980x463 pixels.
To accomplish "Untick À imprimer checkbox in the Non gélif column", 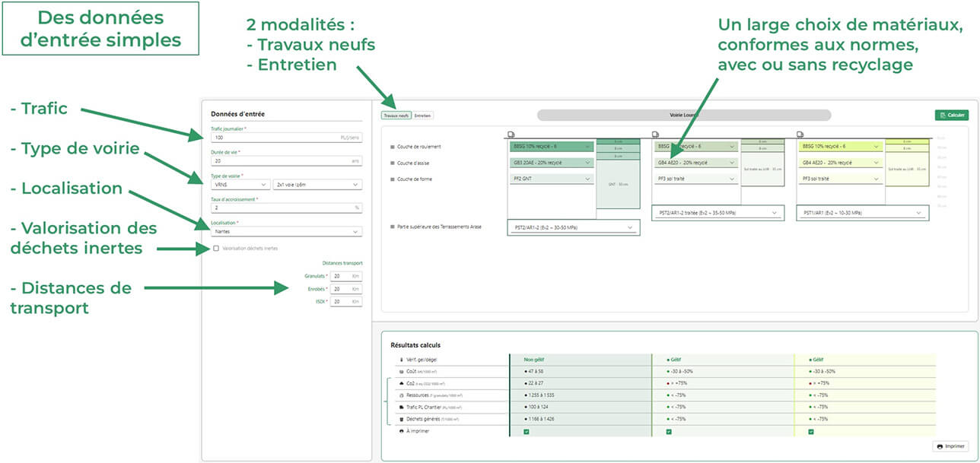I will [526, 431].
